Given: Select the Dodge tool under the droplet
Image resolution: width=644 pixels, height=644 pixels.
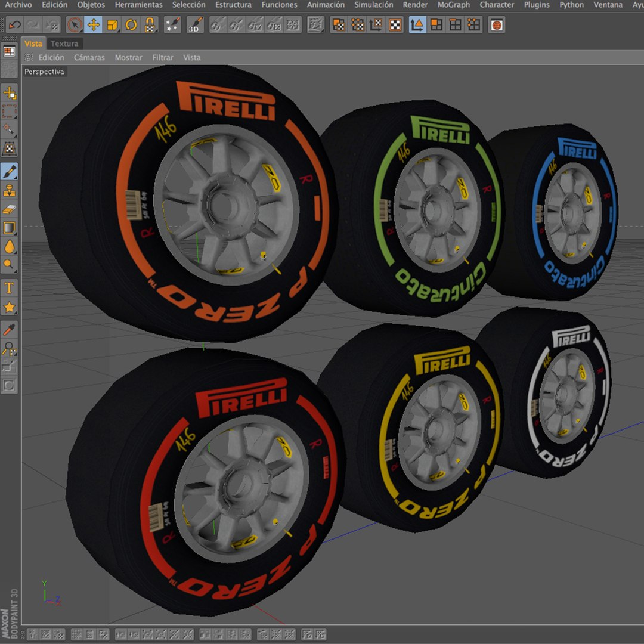Looking at the screenshot, I should pyautogui.click(x=9, y=265).
